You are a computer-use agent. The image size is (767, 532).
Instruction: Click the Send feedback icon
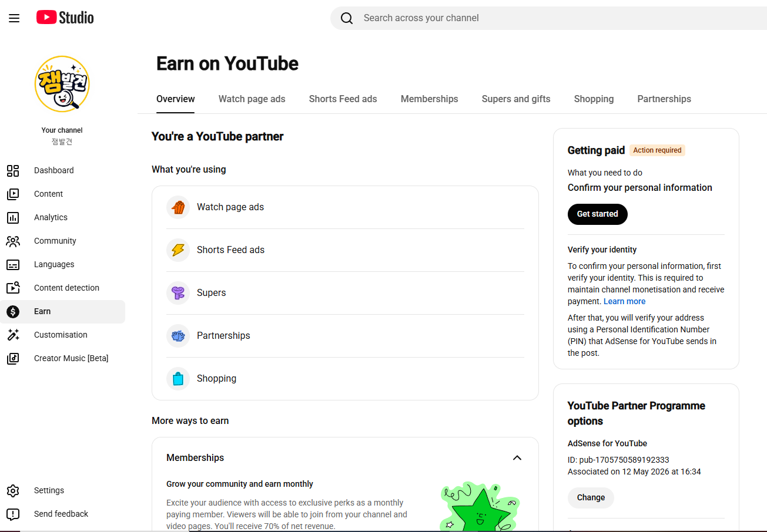[13, 514]
